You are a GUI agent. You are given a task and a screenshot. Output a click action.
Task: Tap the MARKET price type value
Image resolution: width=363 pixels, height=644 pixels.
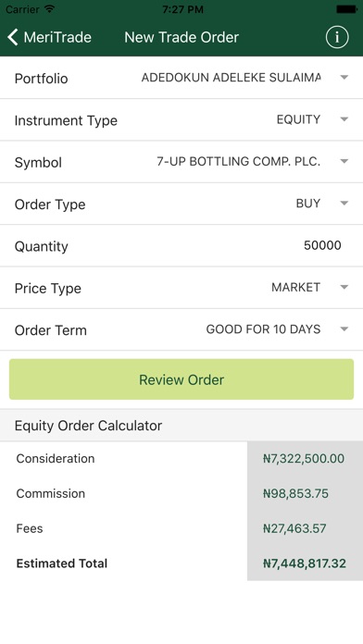click(x=296, y=287)
